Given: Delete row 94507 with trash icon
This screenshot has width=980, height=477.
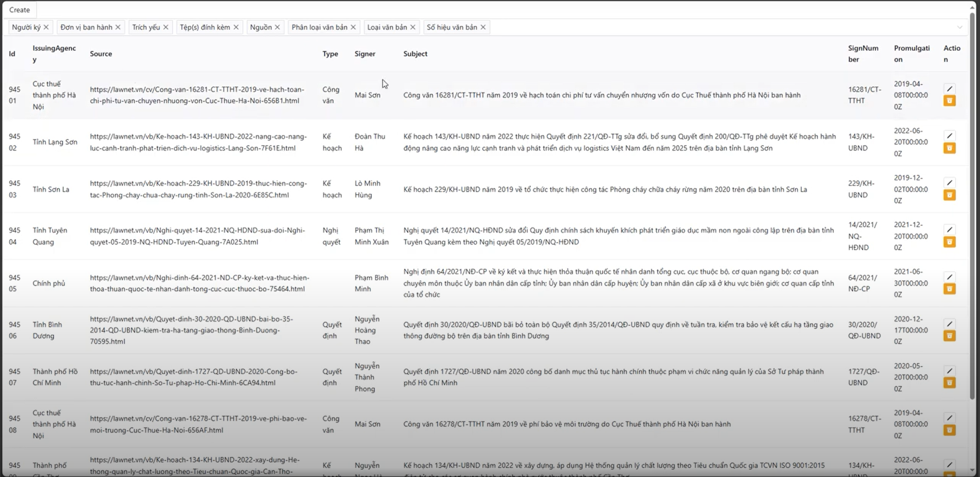Looking at the screenshot, I should pyautogui.click(x=950, y=383).
